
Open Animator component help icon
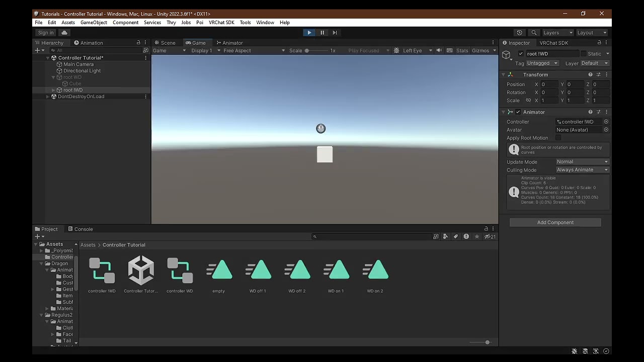pyautogui.click(x=591, y=112)
